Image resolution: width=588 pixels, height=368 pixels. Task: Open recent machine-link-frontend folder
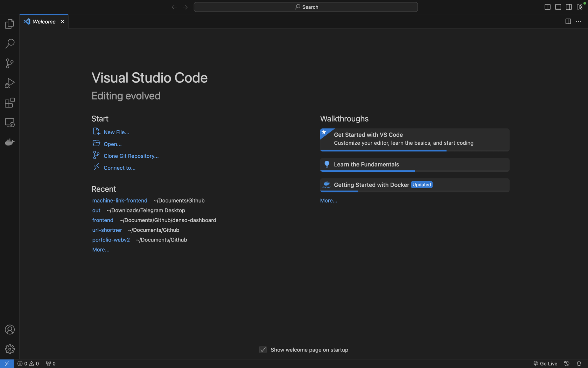coord(120,200)
